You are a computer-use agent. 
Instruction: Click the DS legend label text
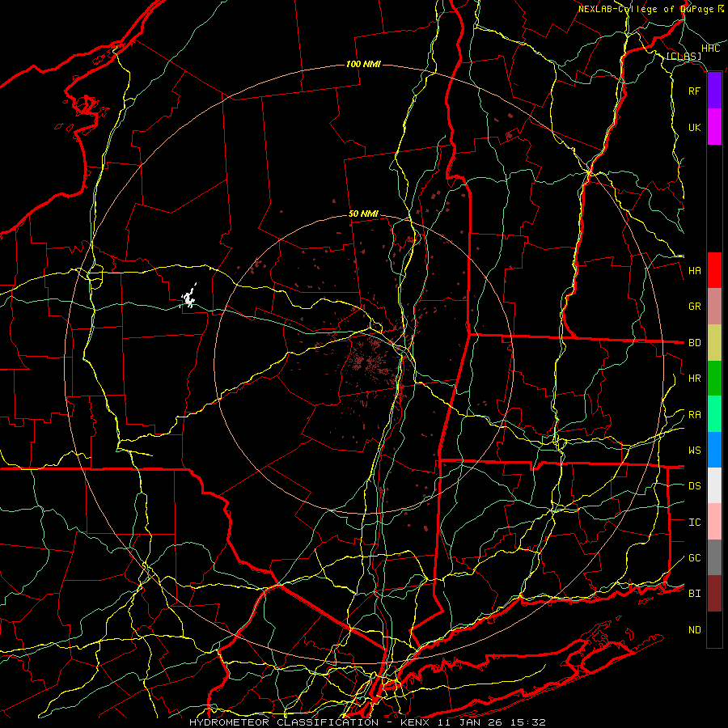click(x=695, y=486)
